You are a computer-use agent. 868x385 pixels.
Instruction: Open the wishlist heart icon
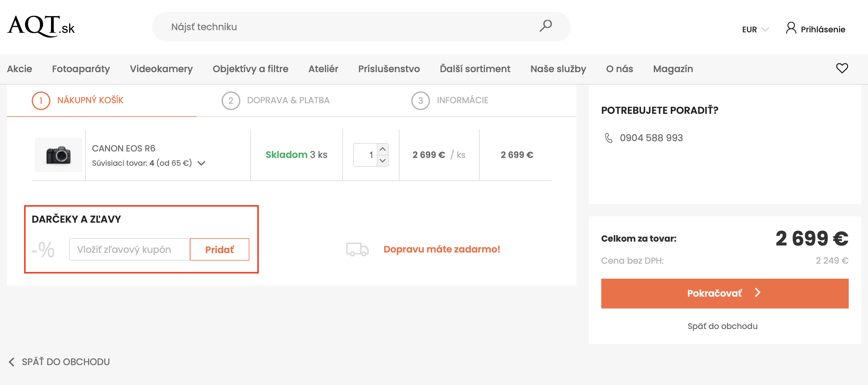tap(842, 68)
